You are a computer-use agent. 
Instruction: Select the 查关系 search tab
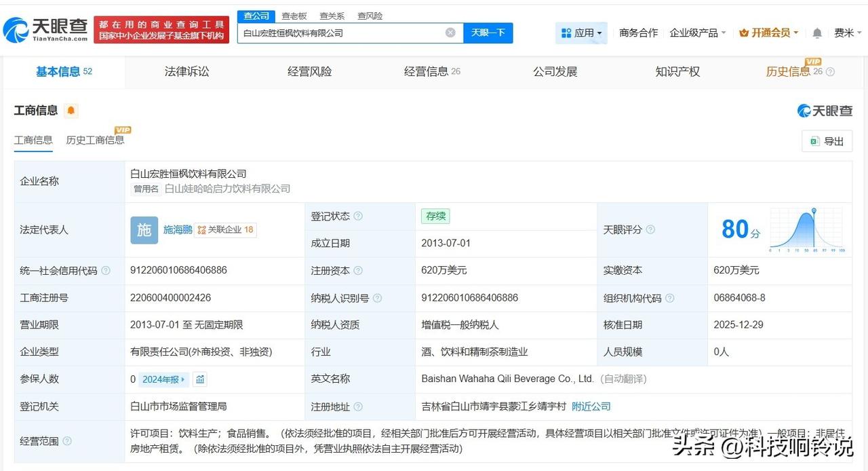[x=332, y=16]
